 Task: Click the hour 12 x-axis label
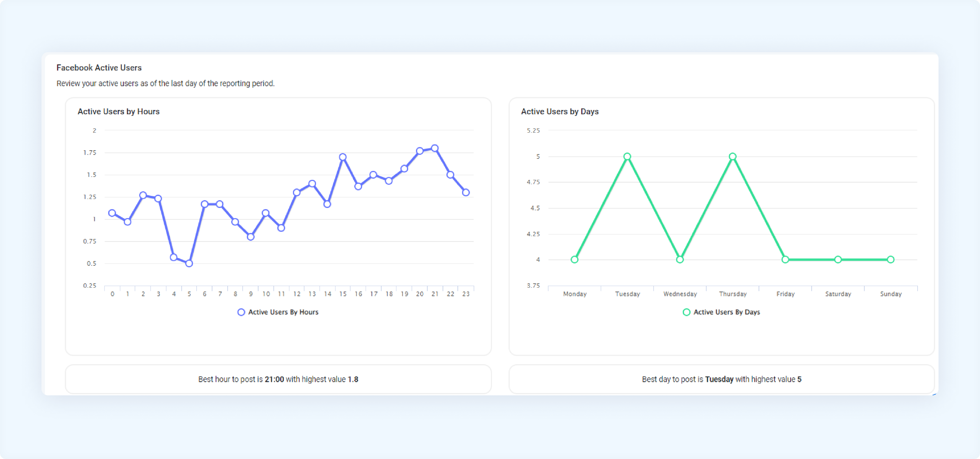[297, 294]
